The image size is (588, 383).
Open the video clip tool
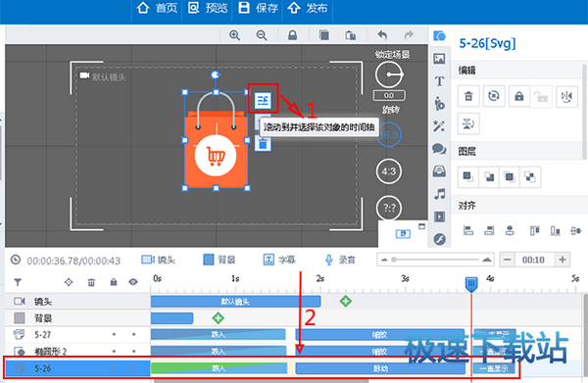pyautogui.click(x=439, y=216)
